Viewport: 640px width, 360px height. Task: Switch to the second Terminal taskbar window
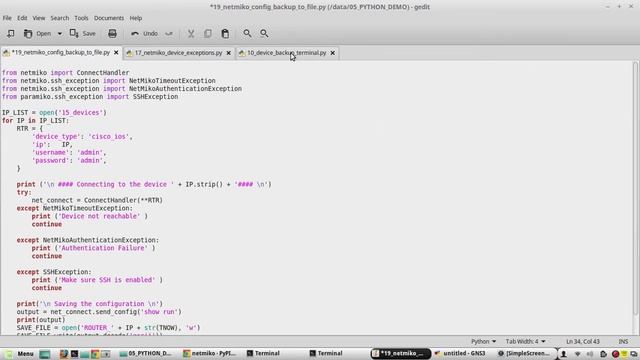coord(326,353)
